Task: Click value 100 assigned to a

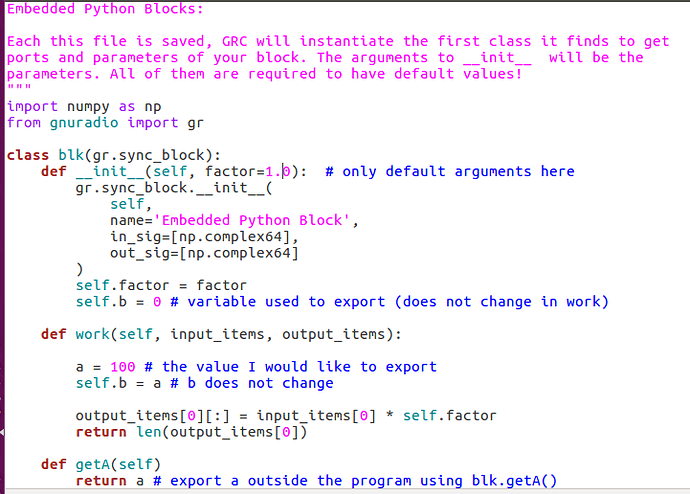Action: click(x=122, y=367)
